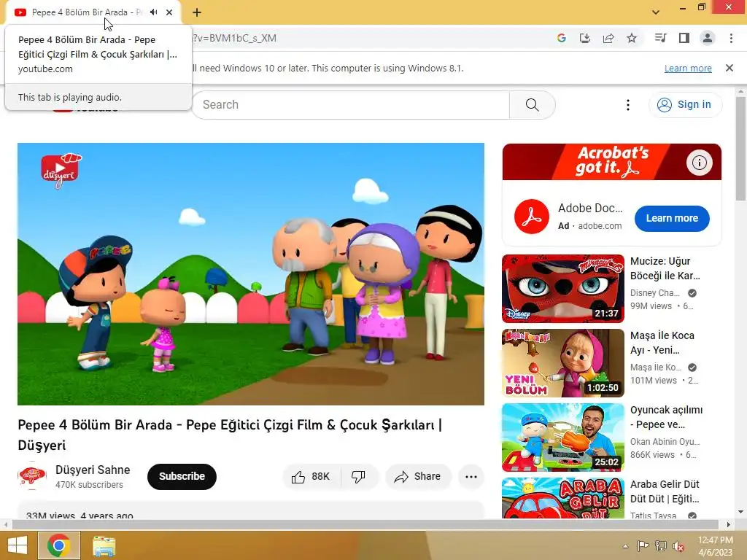
Task: Open the Chrome three-dot menu
Action: coord(731,38)
